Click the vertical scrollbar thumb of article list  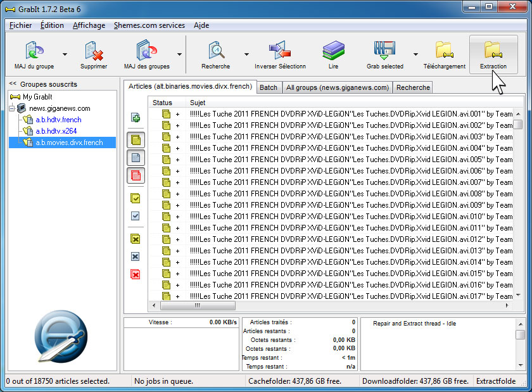coord(518,125)
